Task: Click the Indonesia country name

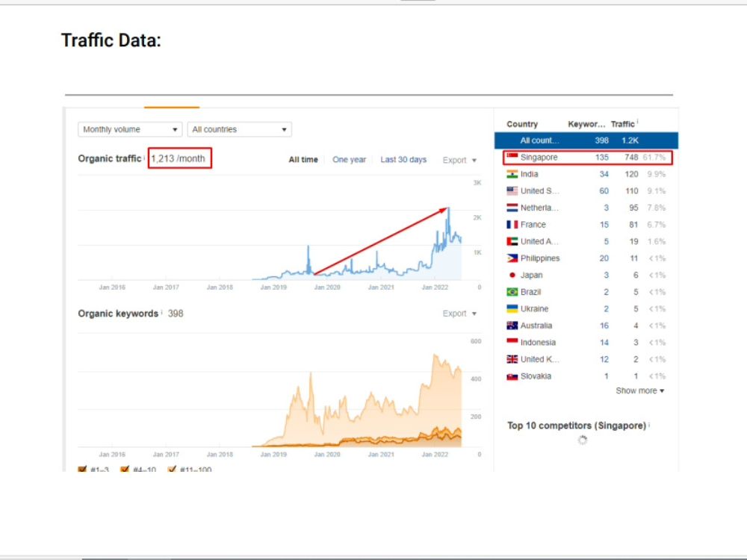Action: pos(538,343)
